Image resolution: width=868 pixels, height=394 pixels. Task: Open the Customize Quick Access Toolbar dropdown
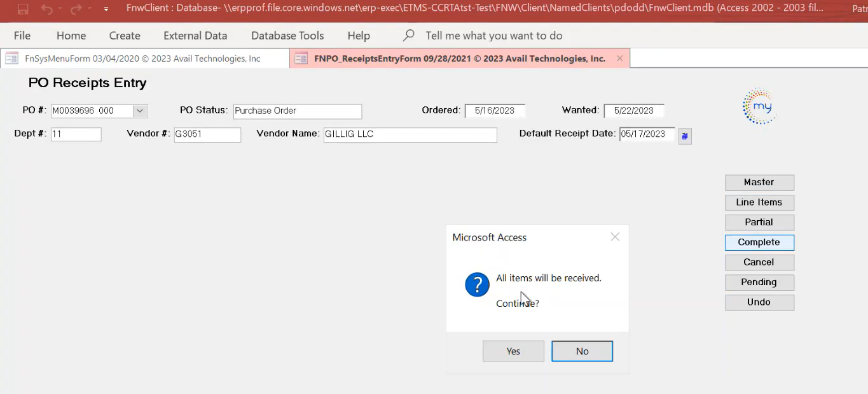106,9
